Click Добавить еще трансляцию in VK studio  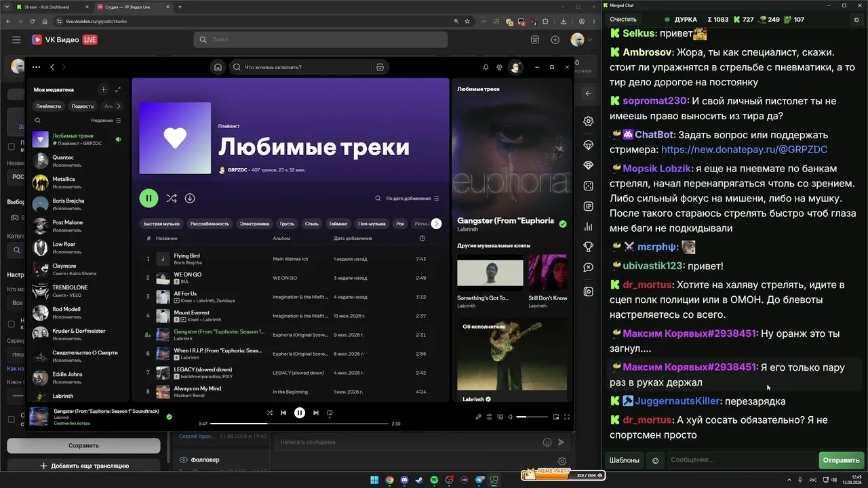coord(83,466)
